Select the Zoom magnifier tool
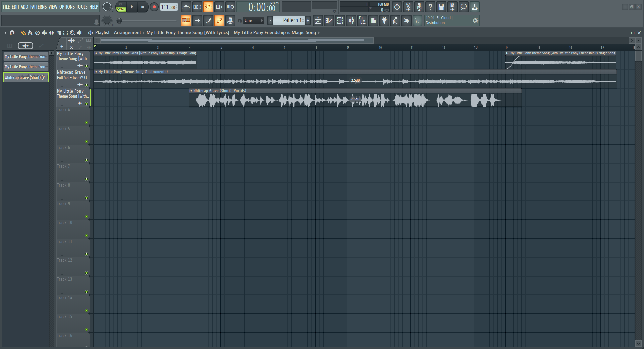Image resolution: width=644 pixels, height=349 pixels. tap(72, 33)
